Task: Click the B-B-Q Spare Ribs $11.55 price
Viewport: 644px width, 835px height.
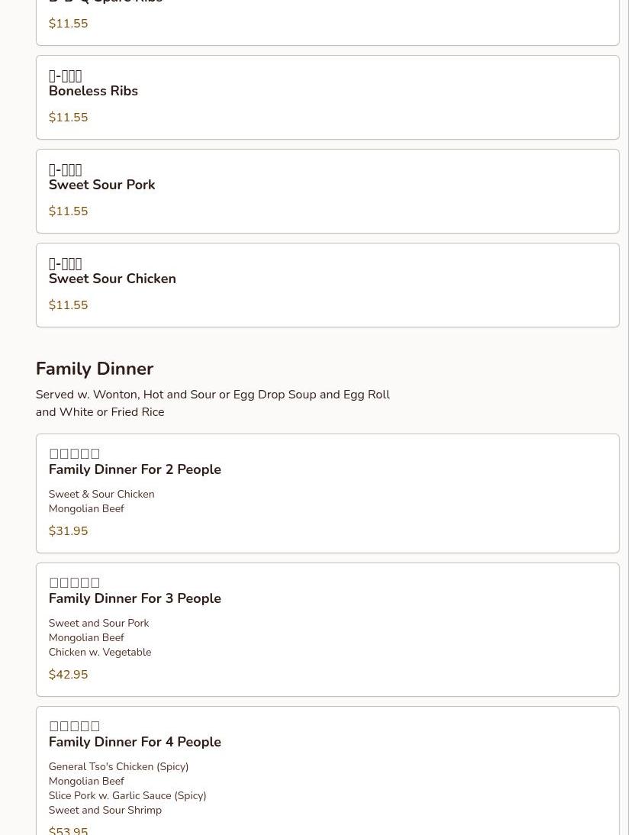Action: 68,24
